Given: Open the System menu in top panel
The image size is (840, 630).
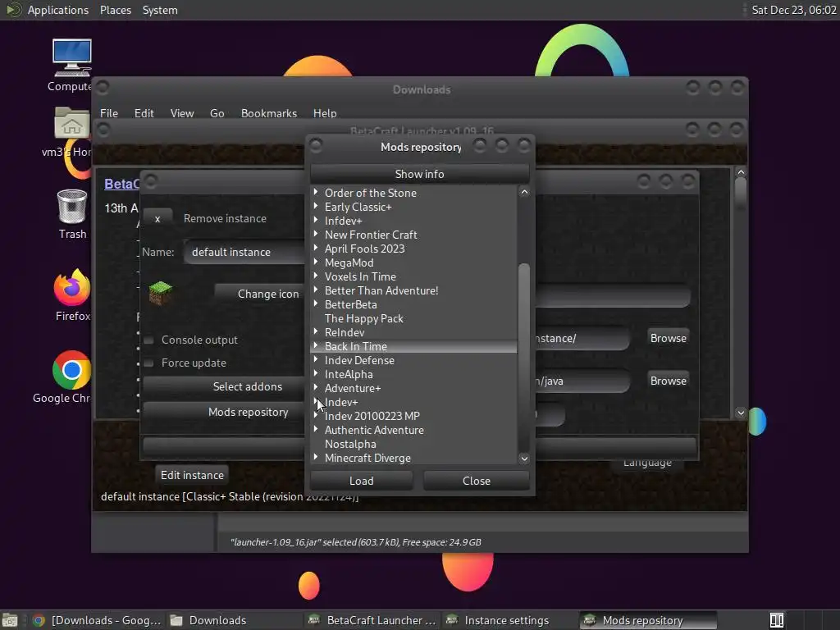Looking at the screenshot, I should 160,10.
